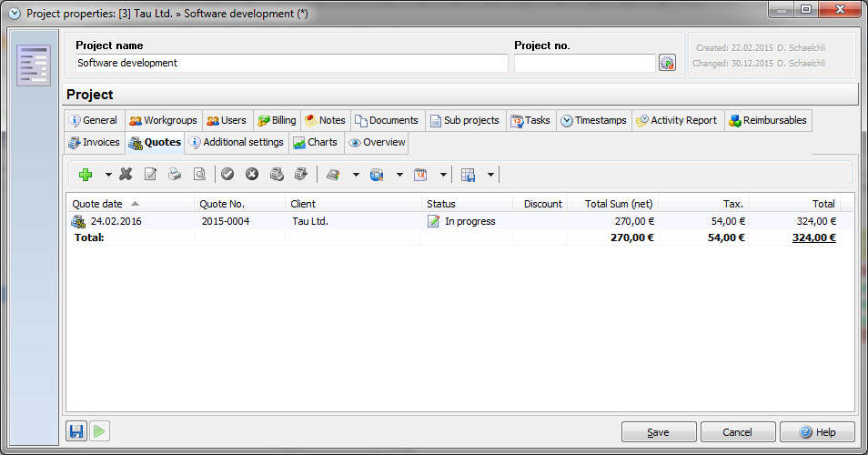Viewport: 868px width, 455px height.
Task: Click the green plus add quote icon
Action: 86,175
